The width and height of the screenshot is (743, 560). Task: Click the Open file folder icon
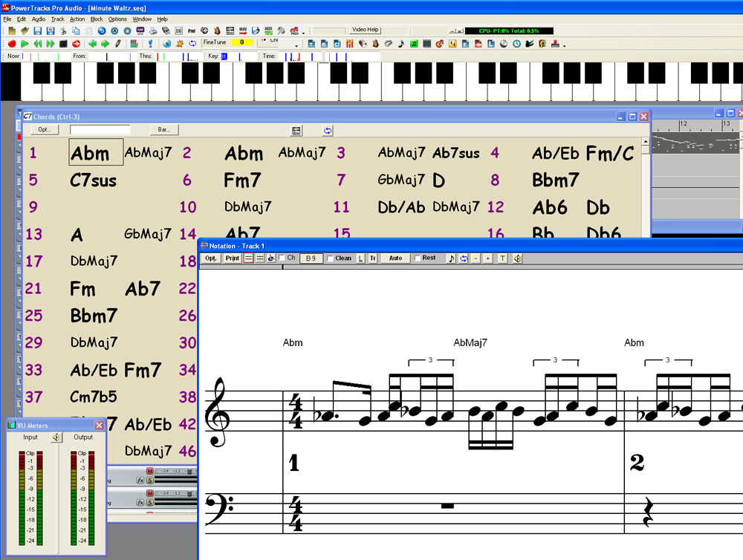[x=25, y=30]
